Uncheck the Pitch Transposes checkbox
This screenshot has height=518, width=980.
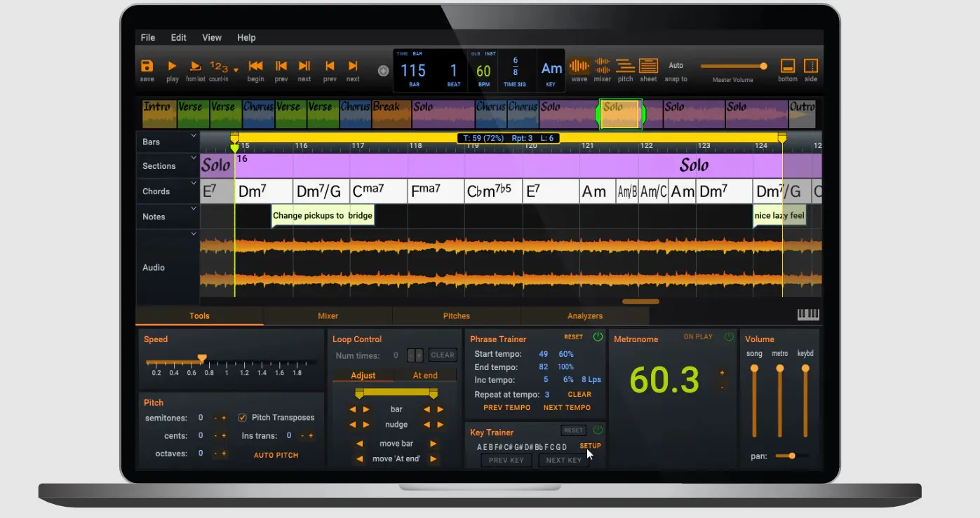tap(243, 418)
